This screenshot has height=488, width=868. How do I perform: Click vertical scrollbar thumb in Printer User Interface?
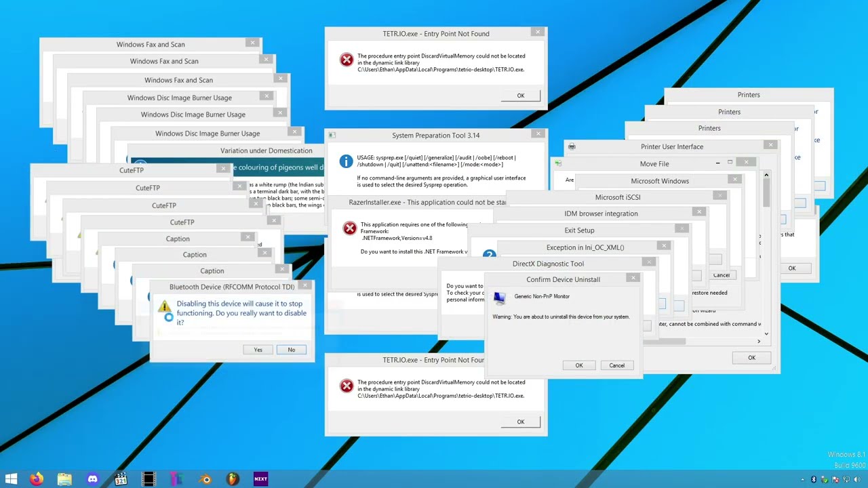(x=766, y=193)
